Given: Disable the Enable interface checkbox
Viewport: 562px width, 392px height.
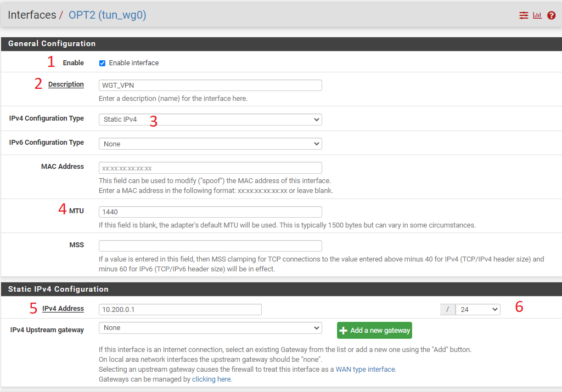Looking at the screenshot, I should pos(102,63).
